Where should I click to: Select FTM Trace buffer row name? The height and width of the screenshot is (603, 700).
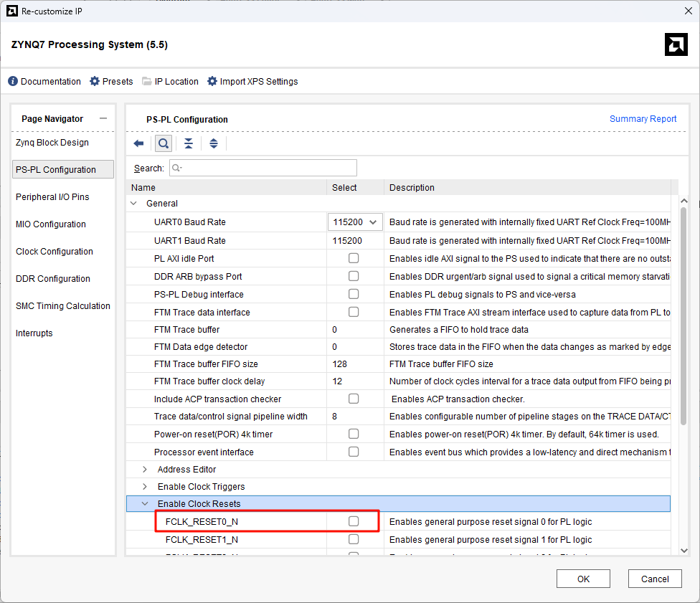186,329
